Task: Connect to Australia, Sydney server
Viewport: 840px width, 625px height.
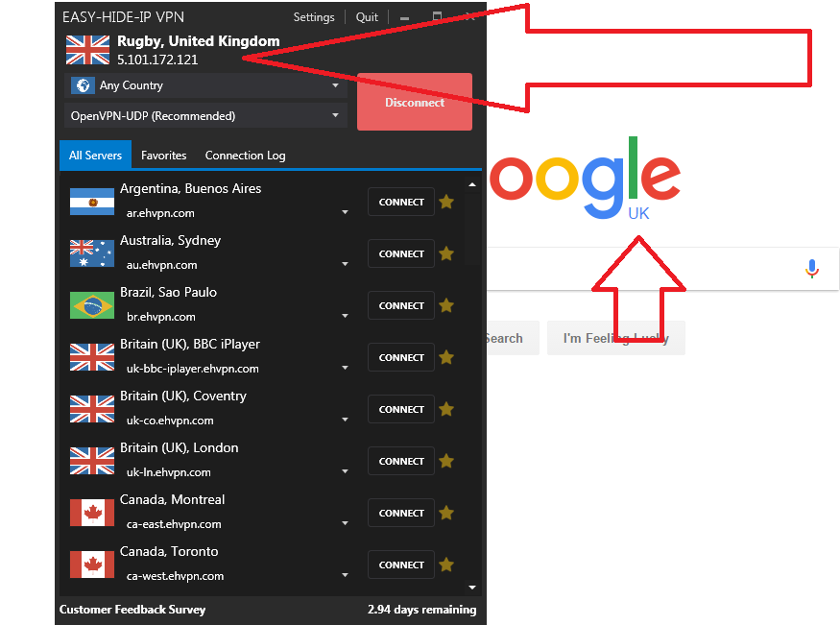Action: tap(401, 253)
